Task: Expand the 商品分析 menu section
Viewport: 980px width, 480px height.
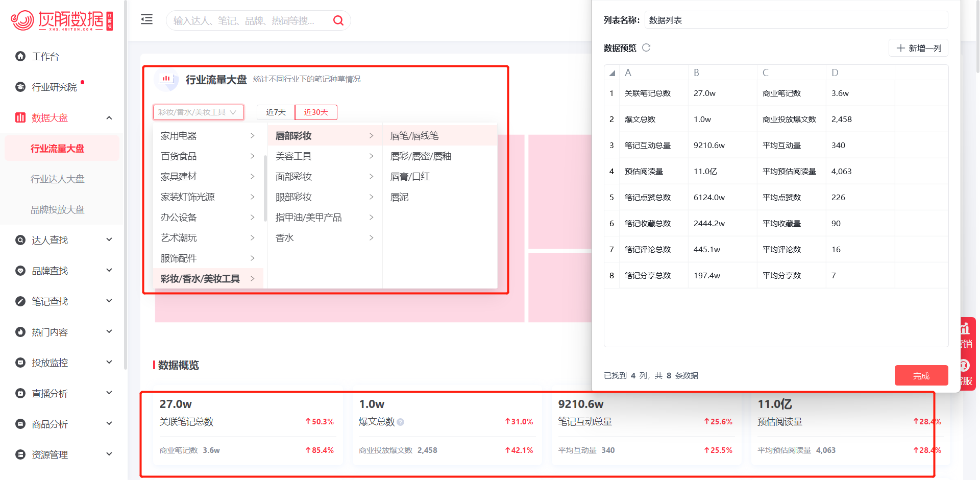Action: 109,423
